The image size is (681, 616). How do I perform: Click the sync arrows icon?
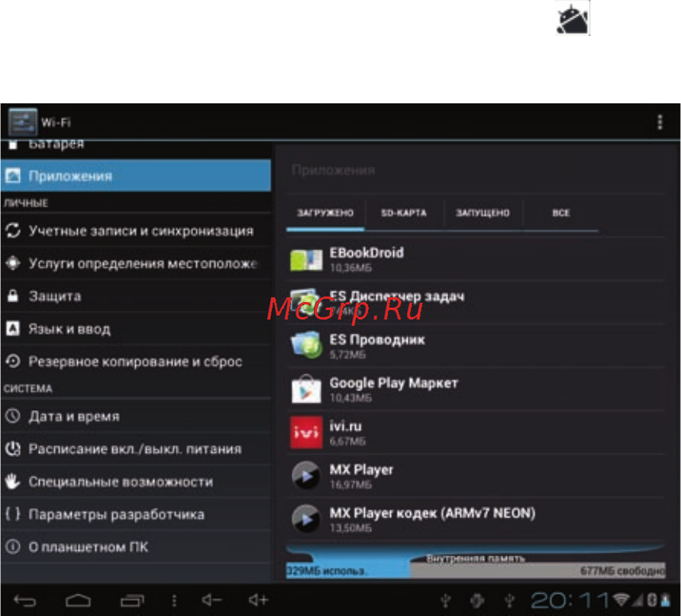pyautogui.click(x=13, y=231)
